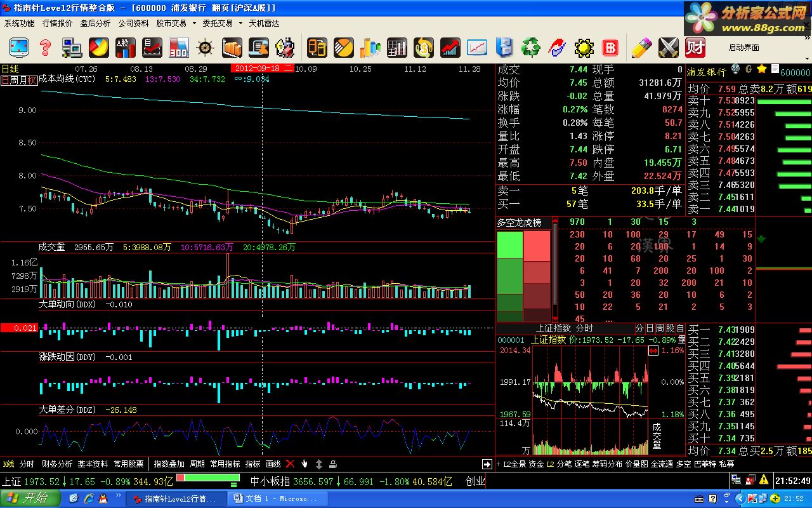The image size is (812, 508).
Task: Click the red-green progress bar beside 上证
Action: [207, 478]
